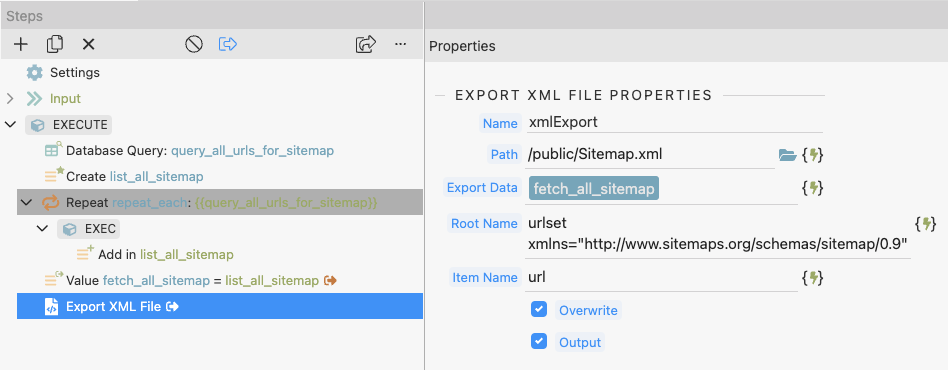
Task: Click the EXECUTE cube icon
Action: (38, 125)
